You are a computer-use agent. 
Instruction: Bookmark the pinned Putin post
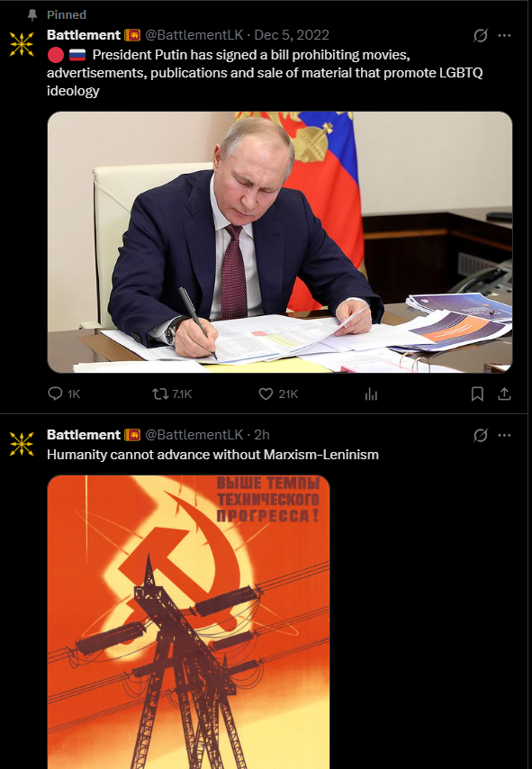click(x=477, y=394)
